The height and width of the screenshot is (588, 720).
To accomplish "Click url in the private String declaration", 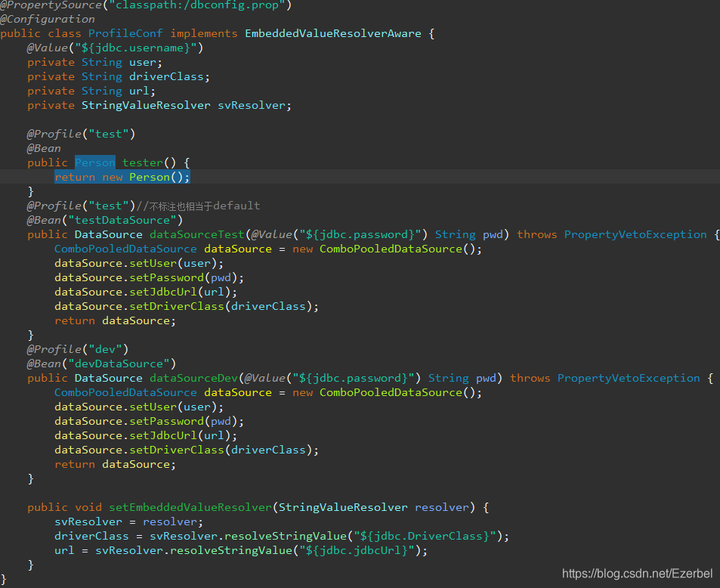I will point(139,91).
